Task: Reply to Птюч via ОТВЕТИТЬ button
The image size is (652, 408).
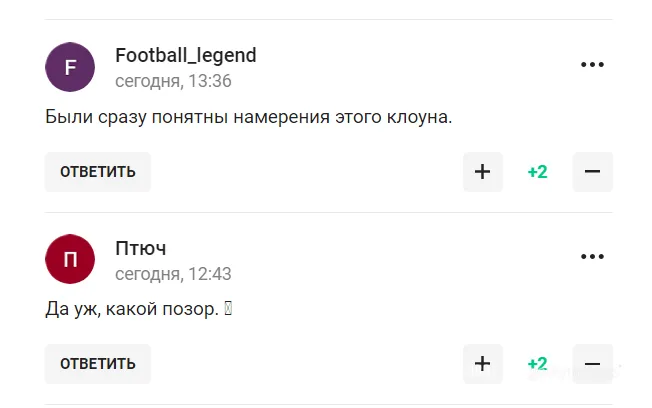Action: tap(98, 364)
